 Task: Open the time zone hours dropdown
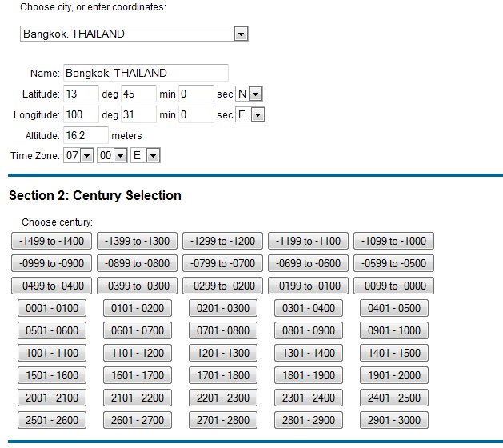[78, 156]
